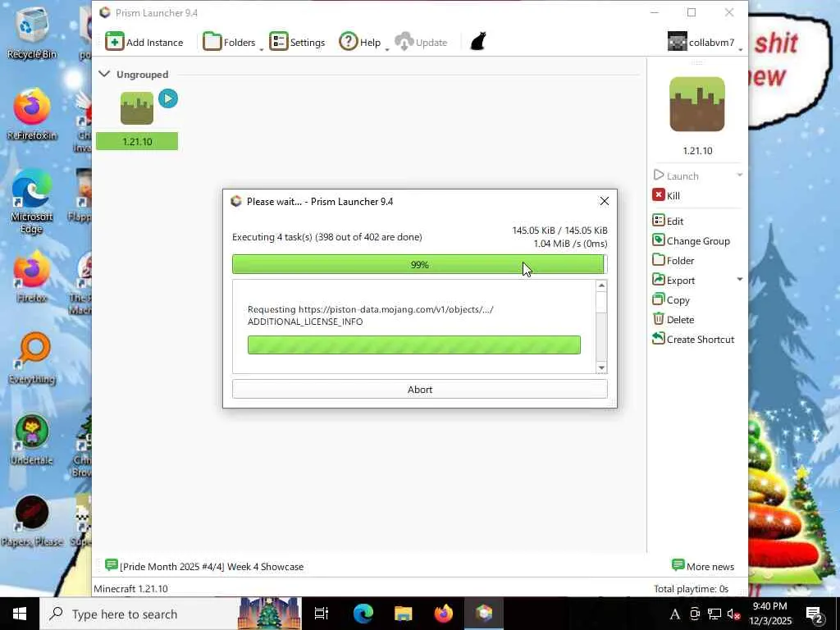Click the Abort button

(x=420, y=390)
